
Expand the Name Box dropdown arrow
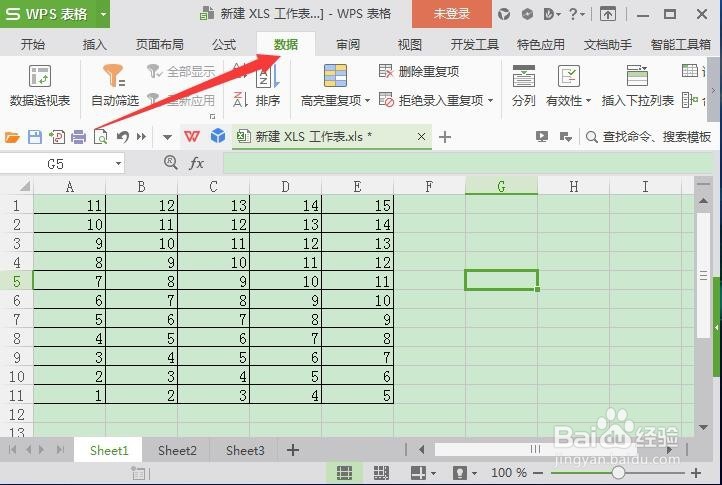click(118, 164)
